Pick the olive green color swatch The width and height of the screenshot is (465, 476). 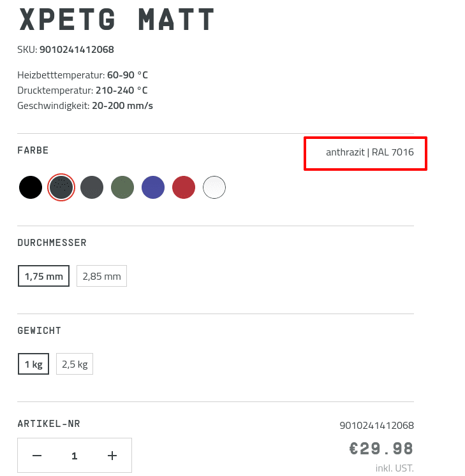click(122, 187)
